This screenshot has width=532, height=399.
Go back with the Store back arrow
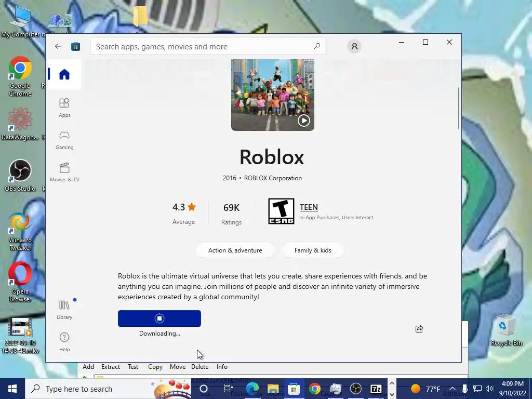(58, 46)
